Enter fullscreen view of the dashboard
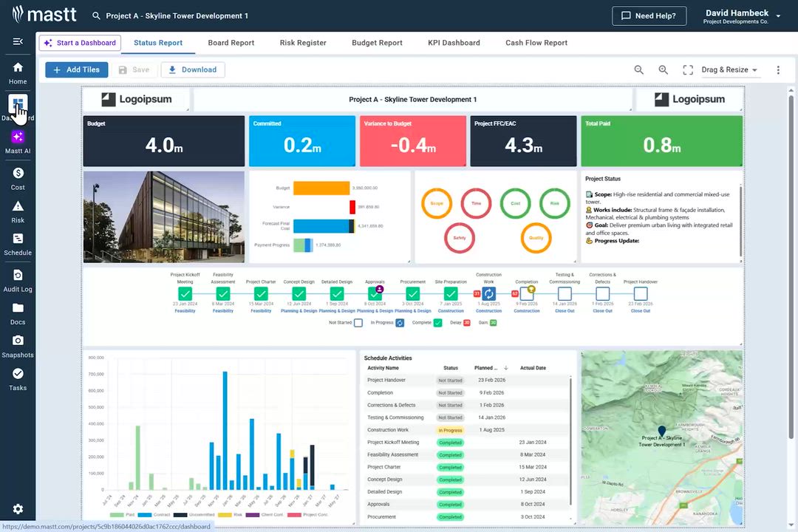The width and height of the screenshot is (798, 532). 686,69
